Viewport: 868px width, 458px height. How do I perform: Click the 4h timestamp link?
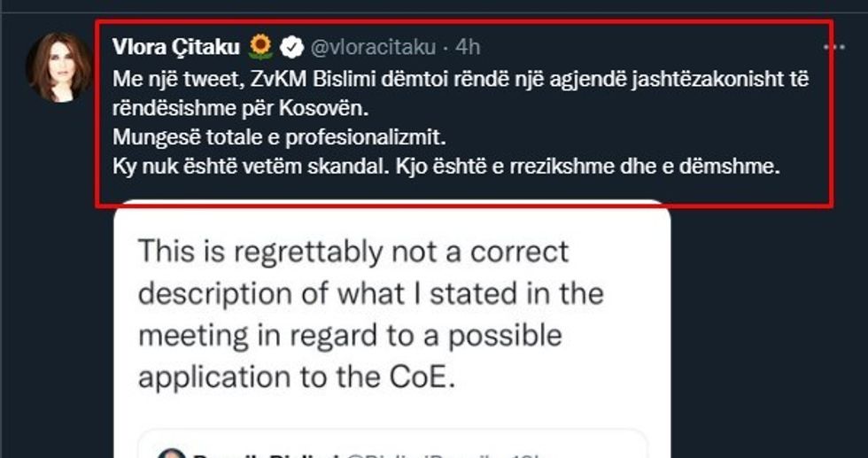468,47
